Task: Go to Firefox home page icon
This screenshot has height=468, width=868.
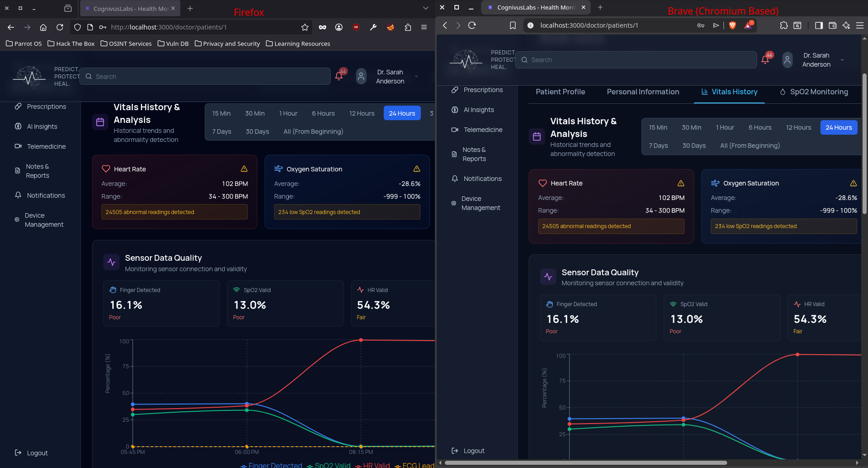Action: tap(43, 27)
